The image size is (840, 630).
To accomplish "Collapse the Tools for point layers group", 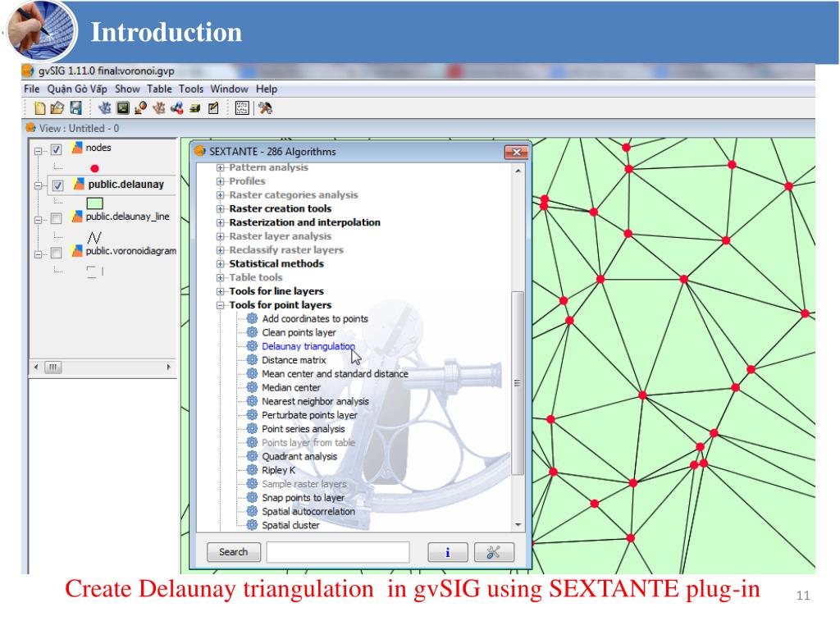I will (220, 305).
